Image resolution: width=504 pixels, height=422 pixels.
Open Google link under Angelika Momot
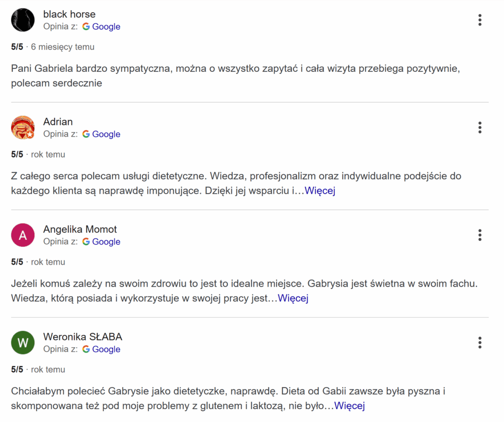click(x=106, y=241)
